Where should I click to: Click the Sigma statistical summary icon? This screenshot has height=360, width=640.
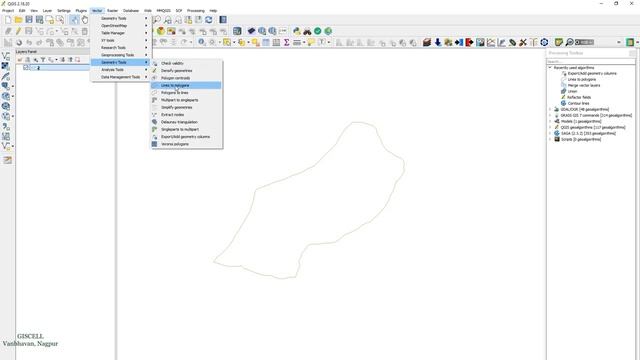(287, 42)
